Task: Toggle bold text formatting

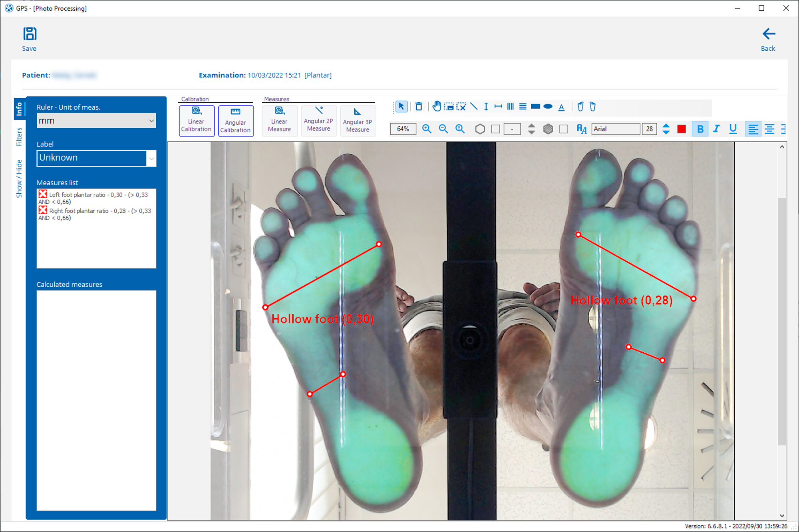Action: [x=700, y=129]
